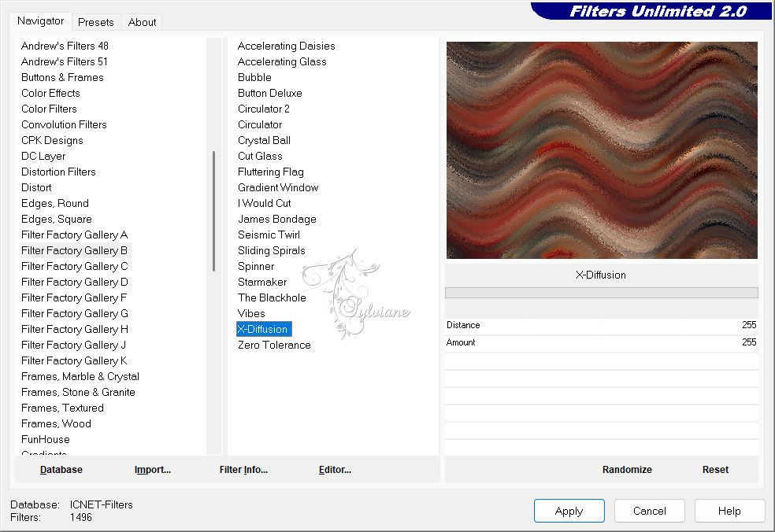Select Andrew's Filters 48 category
The image size is (775, 532).
coord(65,46)
